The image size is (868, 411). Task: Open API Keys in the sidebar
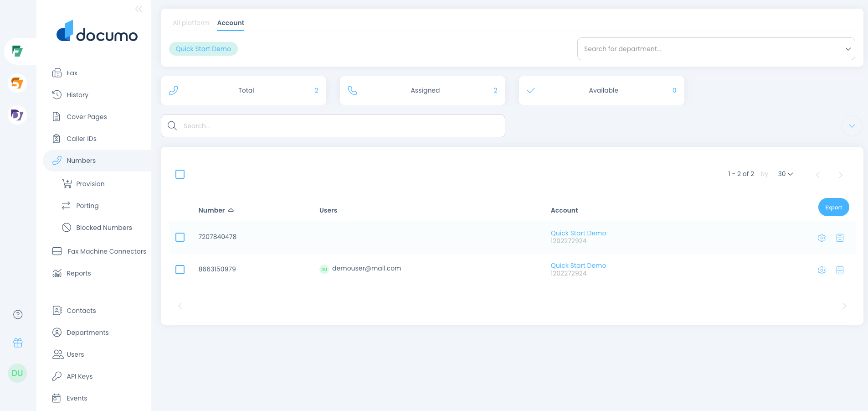(x=79, y=376)
